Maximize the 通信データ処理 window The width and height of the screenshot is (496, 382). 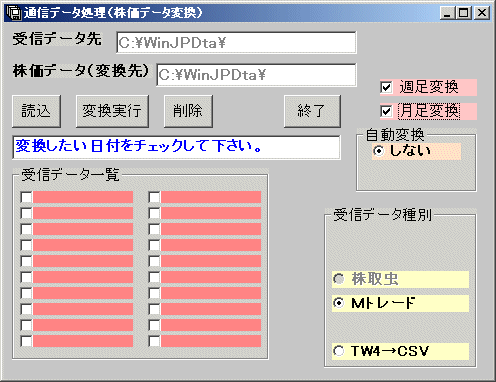tap(464, 13)
